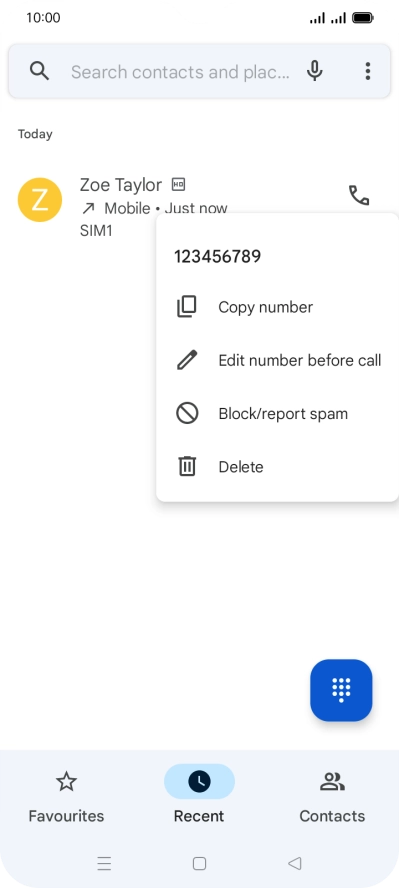Tap the block circle icon
This screenshot has width=399, height=888.
click(x=187, y=413)
